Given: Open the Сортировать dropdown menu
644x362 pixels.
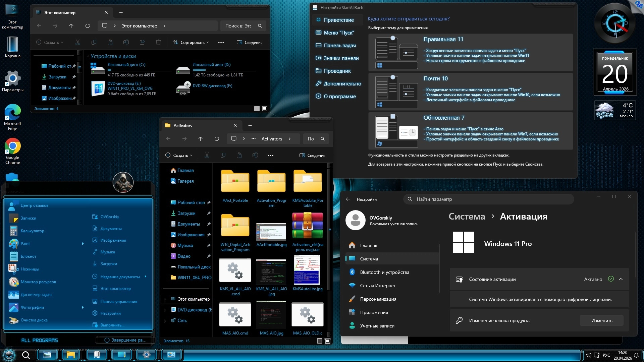Looking at the screenshot, I should click(191, 43).
